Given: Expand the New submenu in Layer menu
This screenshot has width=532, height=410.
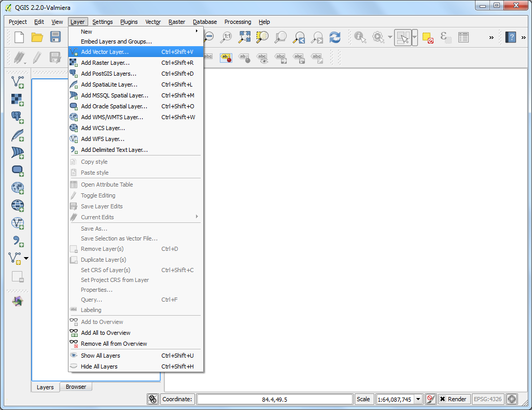Looking at the screenshot, I should (x=136, y=32).
